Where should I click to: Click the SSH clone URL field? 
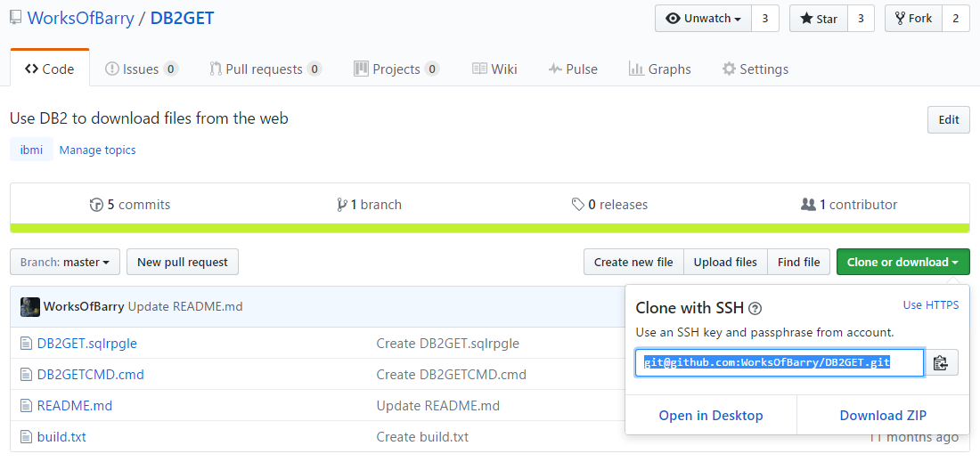click(780, 362)
